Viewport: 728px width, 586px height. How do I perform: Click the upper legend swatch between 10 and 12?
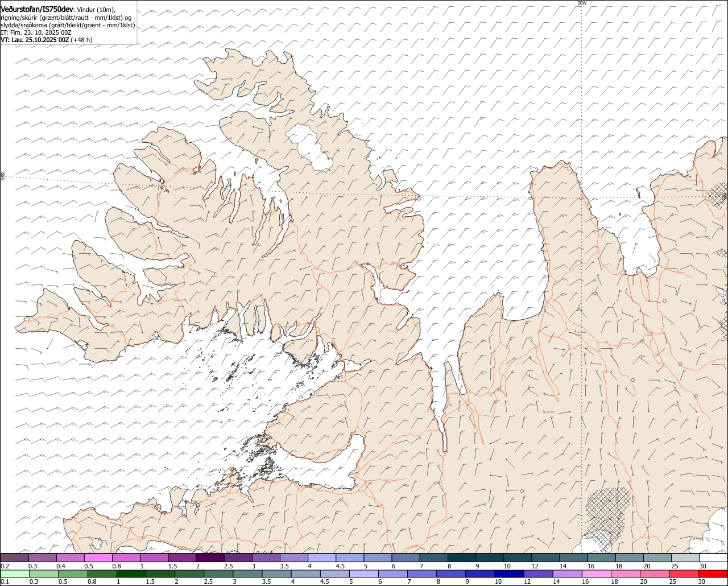[x=518, y=558]
